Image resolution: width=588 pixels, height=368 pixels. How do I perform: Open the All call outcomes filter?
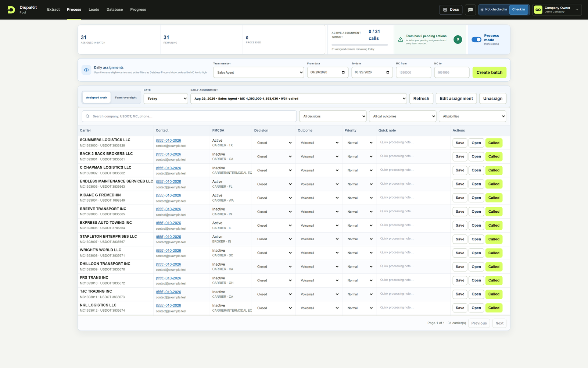click(x=402, y=116)
